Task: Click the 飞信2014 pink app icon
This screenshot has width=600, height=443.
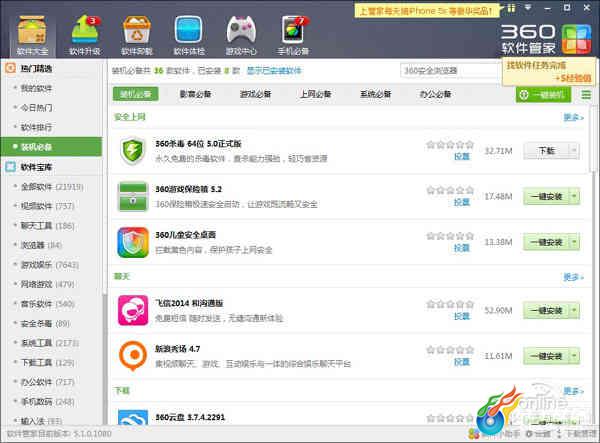Action: [x=133, y=310]
